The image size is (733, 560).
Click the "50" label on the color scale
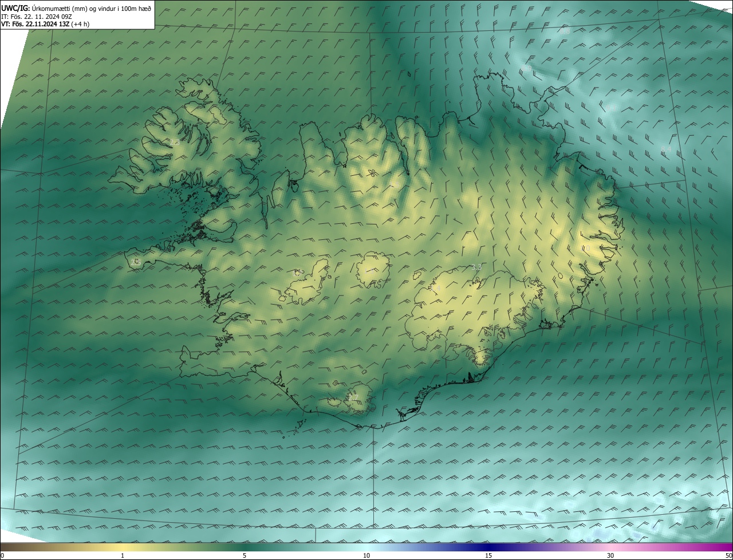tap(728, 555)
